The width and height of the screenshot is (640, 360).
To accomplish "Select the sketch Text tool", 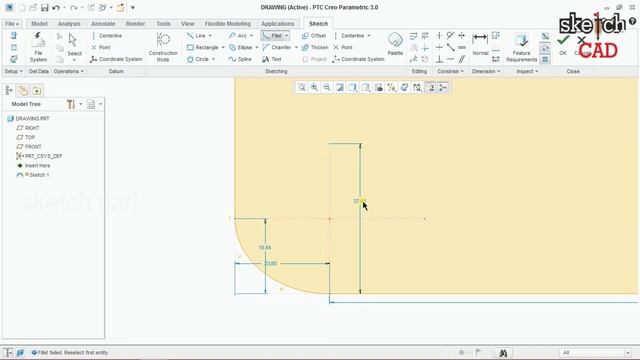I will (x=272, y=59).
